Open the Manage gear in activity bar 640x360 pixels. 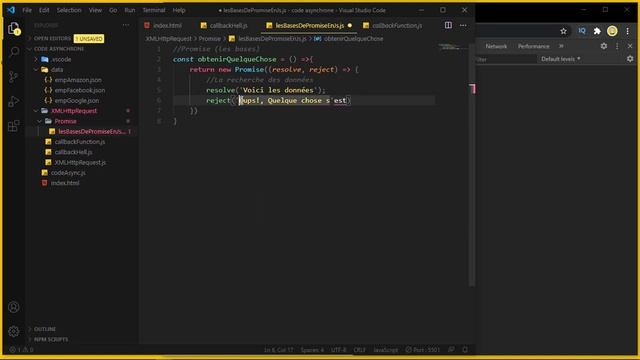tap(13, 331)
